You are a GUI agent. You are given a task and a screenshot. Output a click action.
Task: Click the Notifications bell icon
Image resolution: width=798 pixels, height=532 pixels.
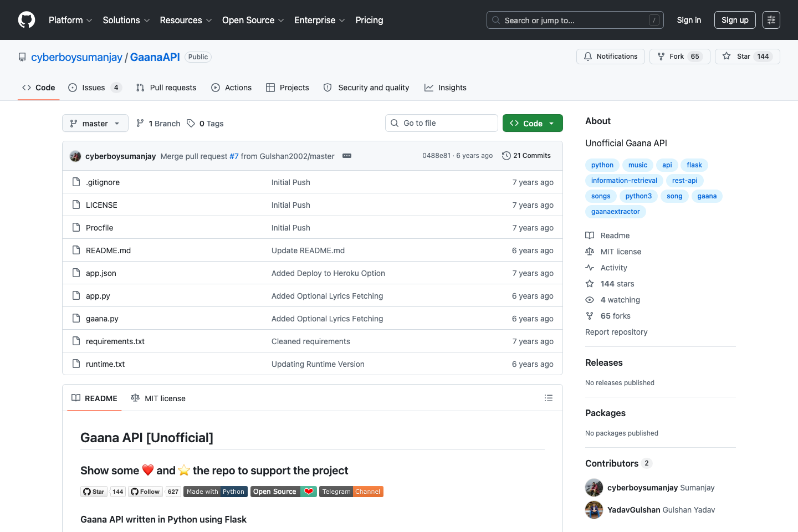tap(587, 56)
